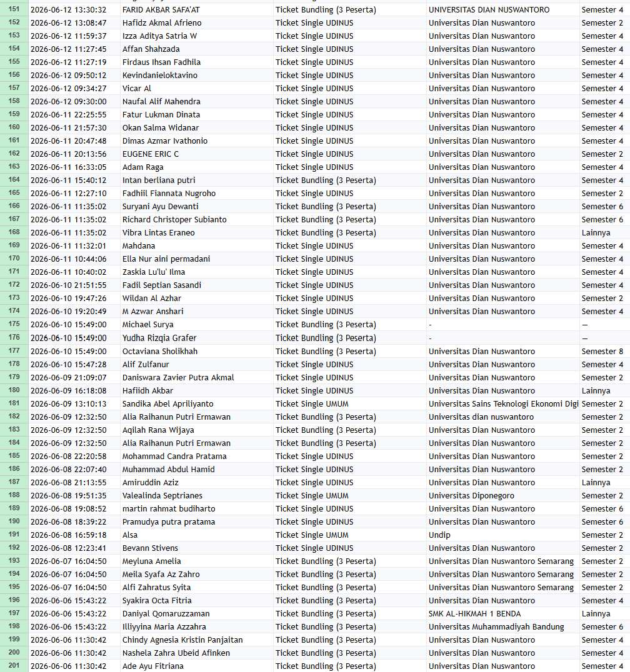The width and height of the screenshot is (630, 672).
Task: Select the timestamp 2026-06-12 11:27:45
Action: [x=74, y=49]
